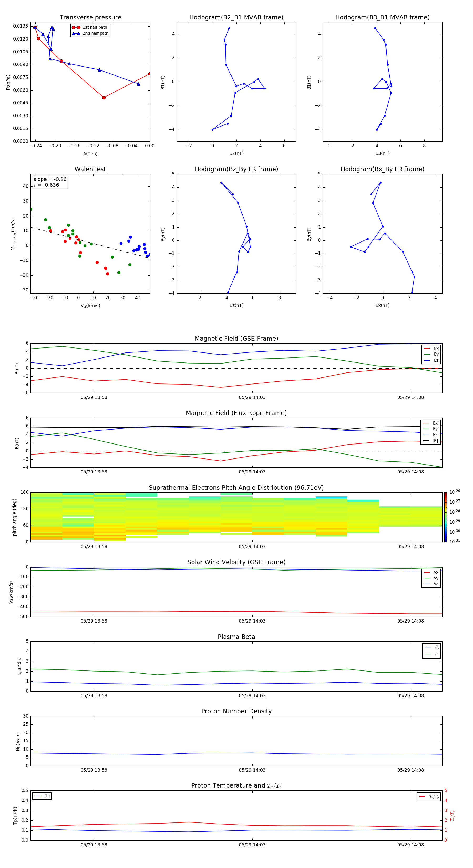Click the red 'Te/Tp' right axis label
This screenshot has height=868, width=473.
pyautogui.click(x=452, y=815)
